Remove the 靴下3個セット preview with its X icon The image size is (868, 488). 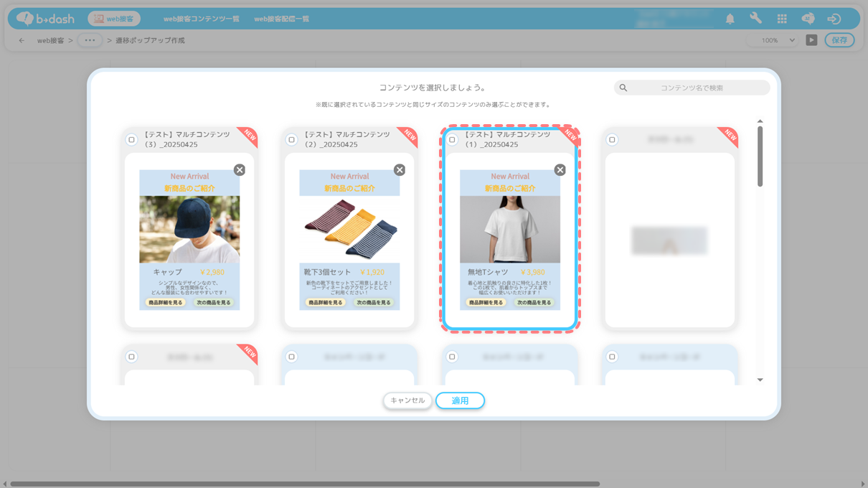point(400,170)
